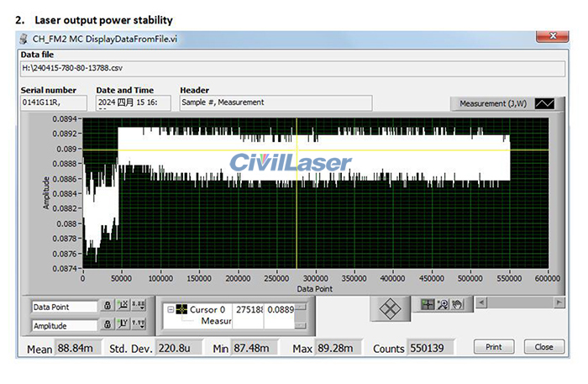588x384 pixels.
Task: Click the Mean value 88.84m
Action: [x=78, y=348]
